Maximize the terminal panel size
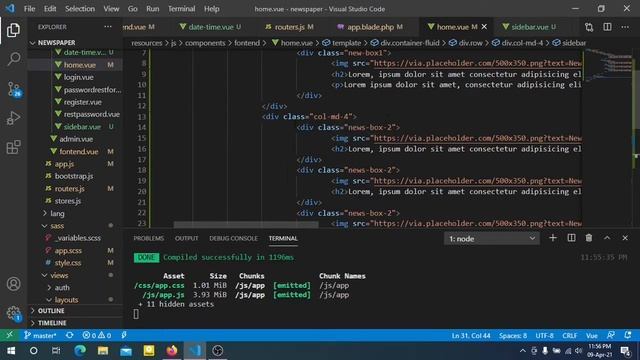The image size is (640, 360). pos(607,238)
